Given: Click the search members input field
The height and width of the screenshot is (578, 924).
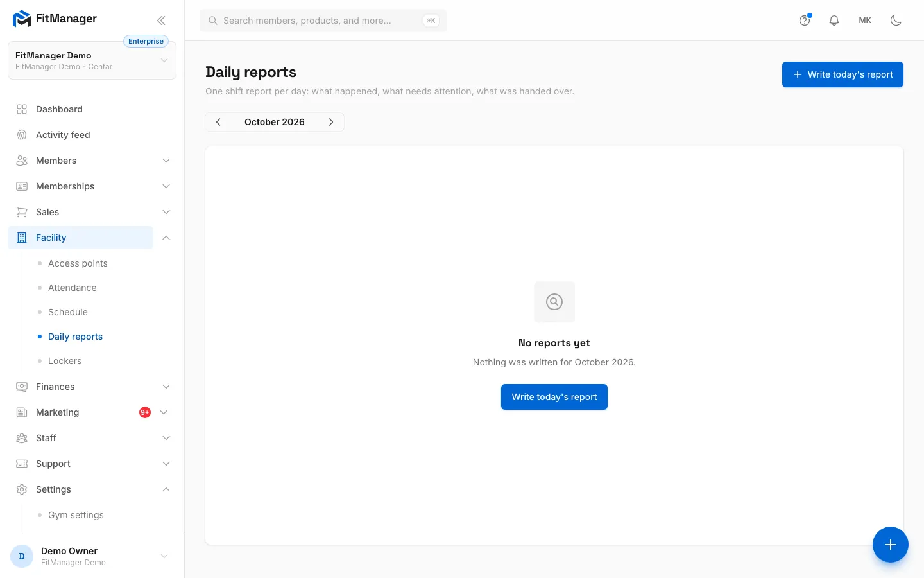Looking at the screenshot, I should [323, 21].
